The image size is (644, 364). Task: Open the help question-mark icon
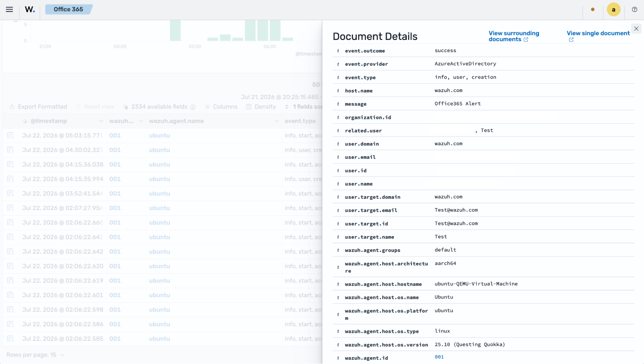(x=634, y=9)
